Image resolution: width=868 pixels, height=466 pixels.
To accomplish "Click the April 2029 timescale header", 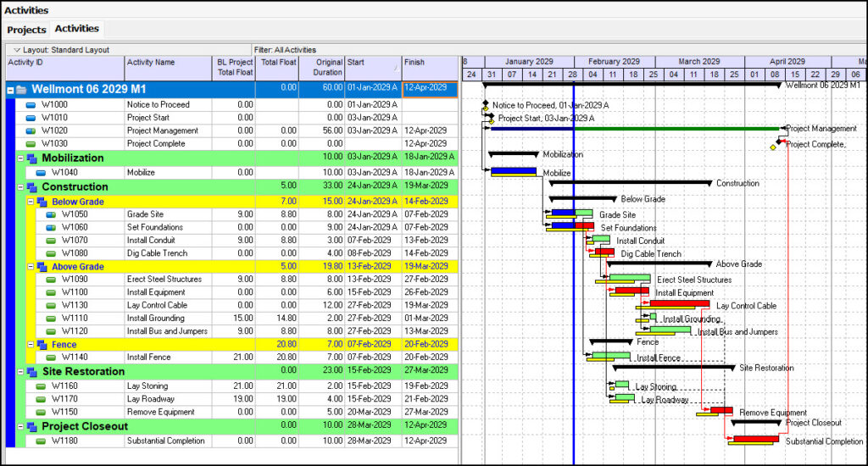I will (x=787, y=62).
